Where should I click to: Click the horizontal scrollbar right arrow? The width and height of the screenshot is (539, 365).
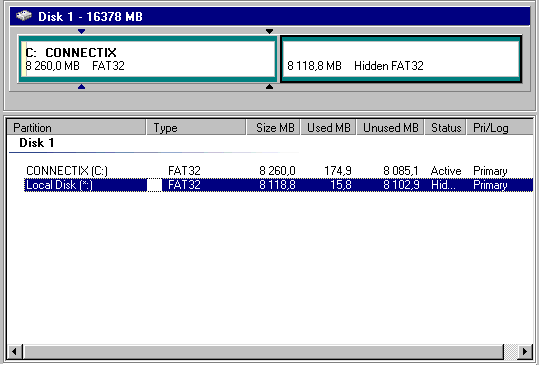pos(525,352)
